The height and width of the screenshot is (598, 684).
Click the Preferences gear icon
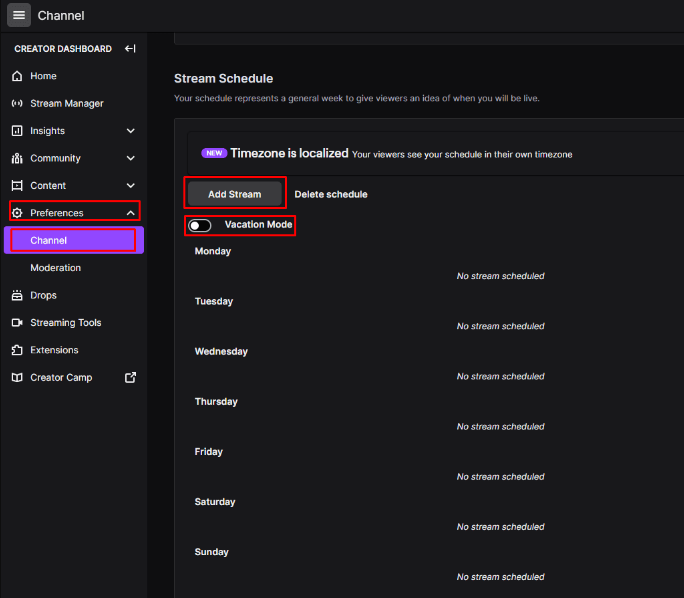click(17, 213)
